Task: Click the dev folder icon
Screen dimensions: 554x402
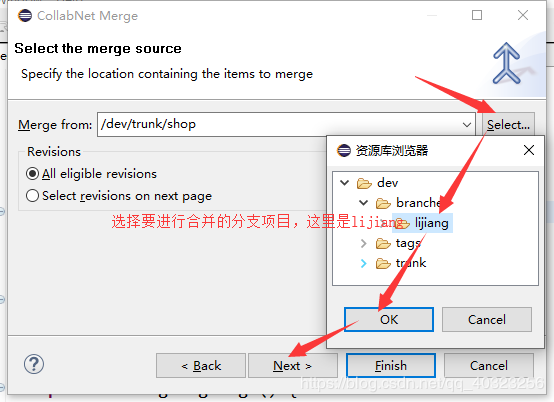Action: point(364,183)
